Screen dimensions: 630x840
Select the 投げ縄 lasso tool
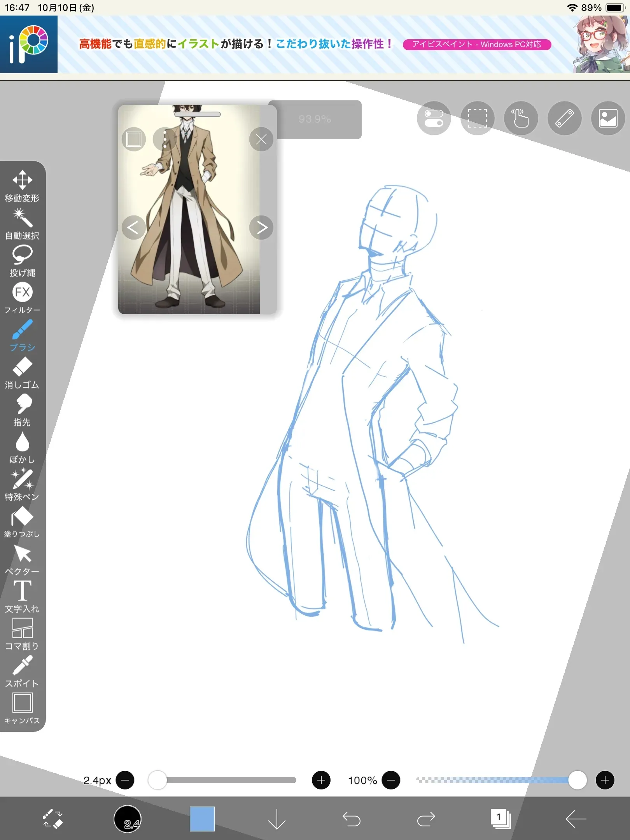(x=22, y=261)
